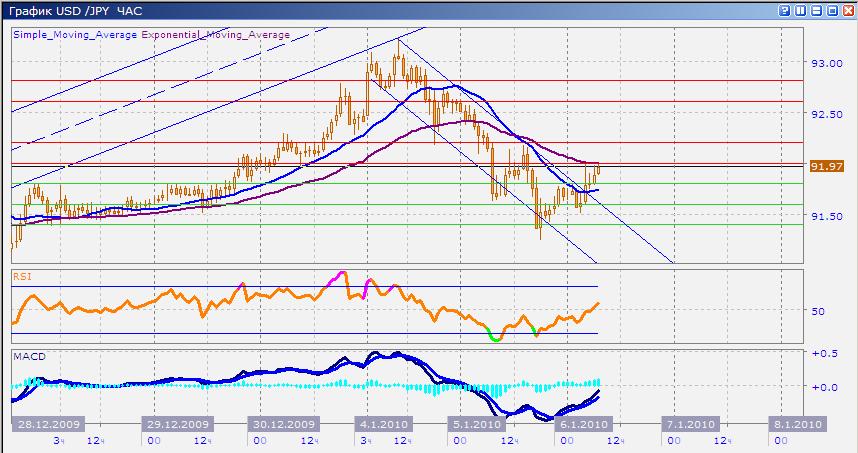
Task: Click the 3ч time label under 28.12.2009
Action: pyautogui.click(x=59, y=440)
